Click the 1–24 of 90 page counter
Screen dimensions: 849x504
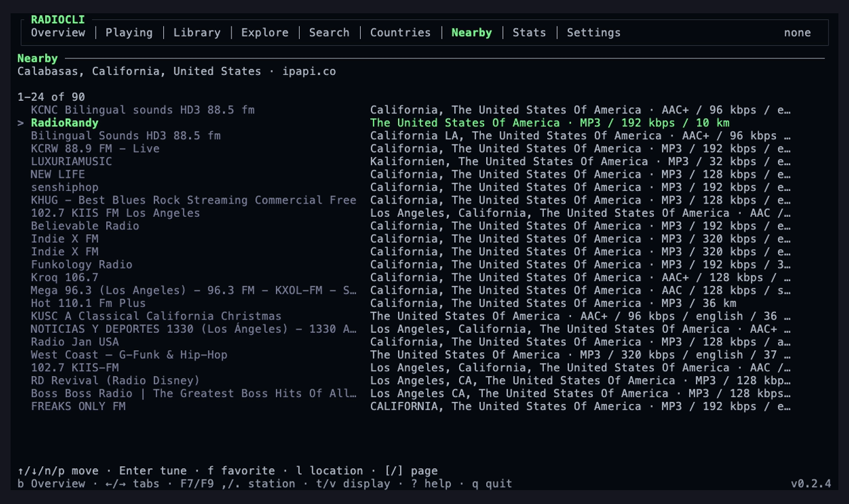[51, 97]
